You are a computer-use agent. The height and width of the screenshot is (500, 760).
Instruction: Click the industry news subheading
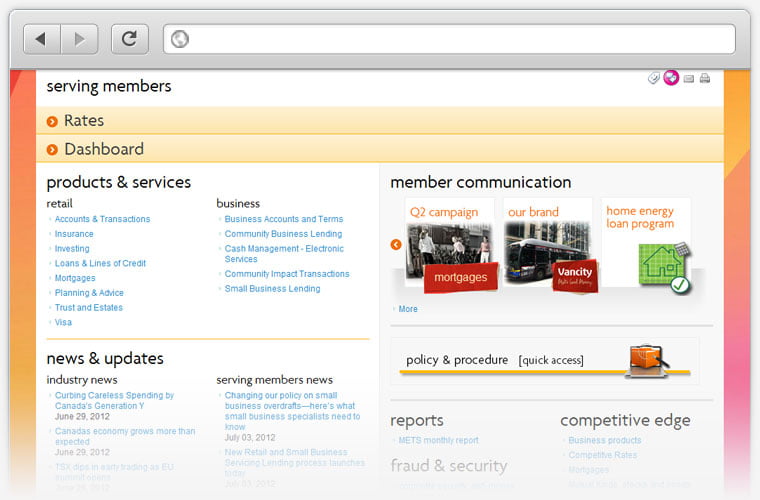(x=82, y=380)
